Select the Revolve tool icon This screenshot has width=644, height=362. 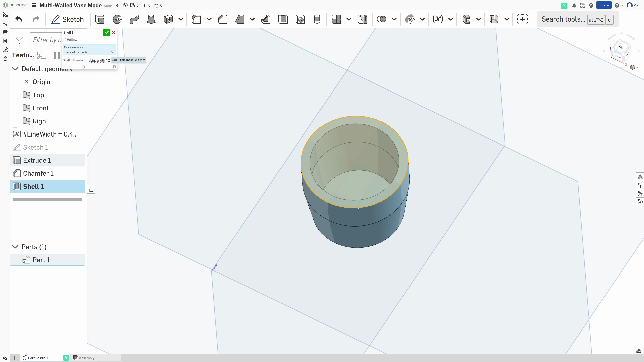pos(117,19)
